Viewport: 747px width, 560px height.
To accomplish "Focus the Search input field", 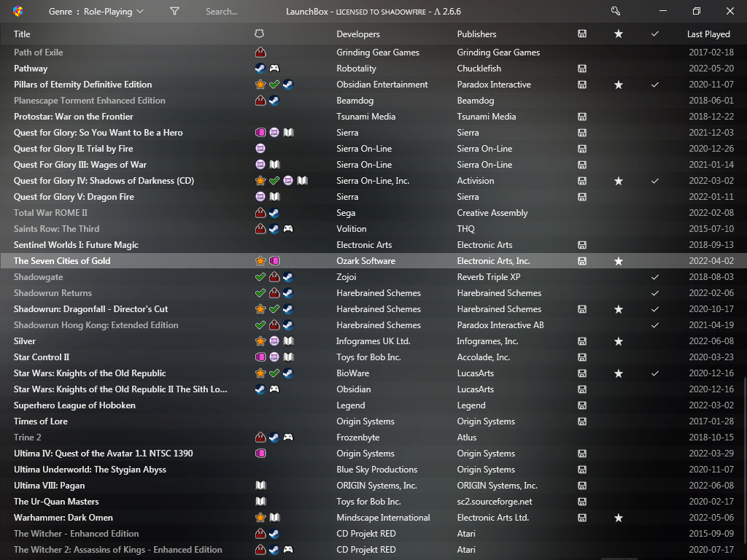I will 222,12.
